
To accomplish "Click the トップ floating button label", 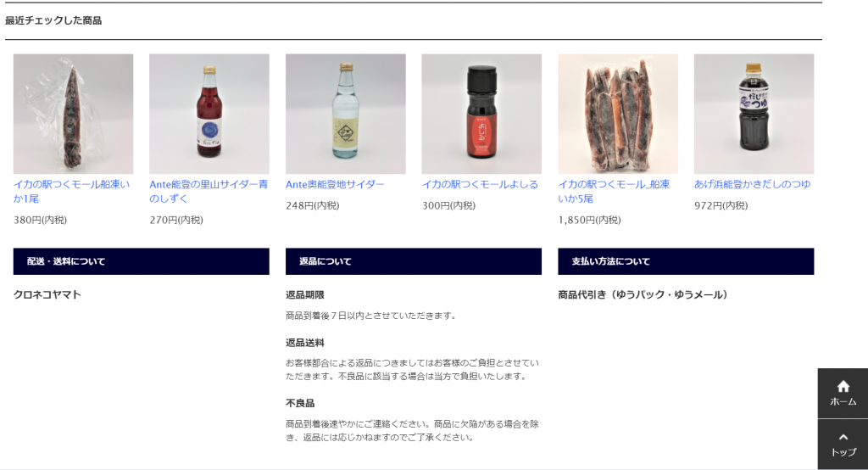I will (843, 452).
